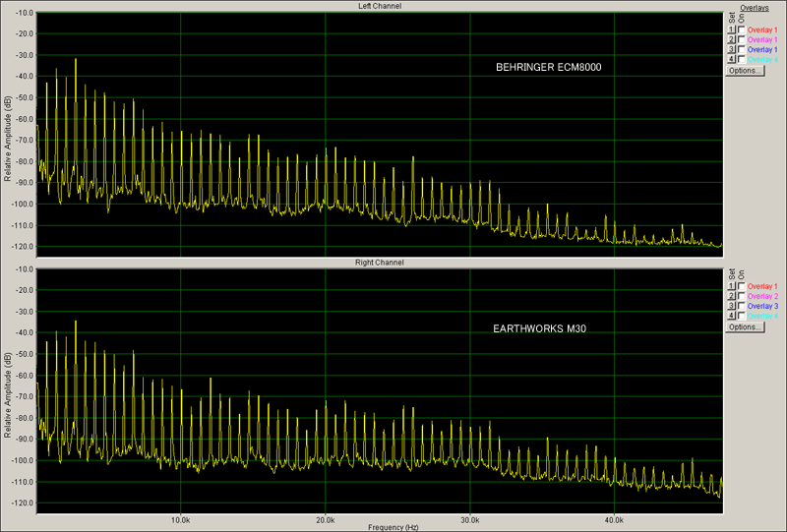The width and height of the screenshot is (787, 532).
Task: Click the 40.0k frequency axis tick
Action: (614, 520)
